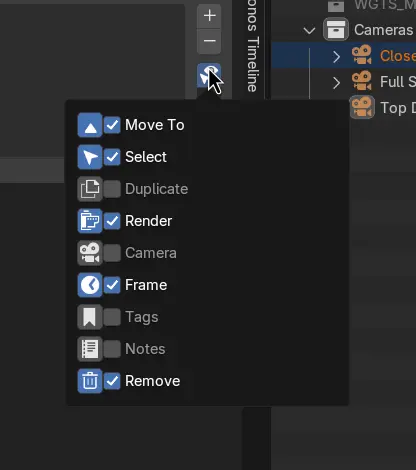Click the Duplicate pages icon
The height and width of the screenshot is (470, 416).
tap(90, 189)
